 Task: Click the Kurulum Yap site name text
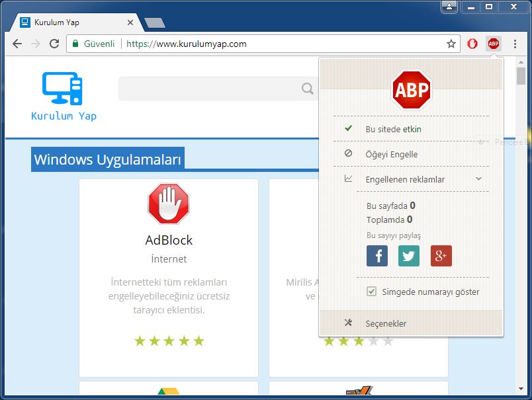pyautogui.click(x=64, y=116)
